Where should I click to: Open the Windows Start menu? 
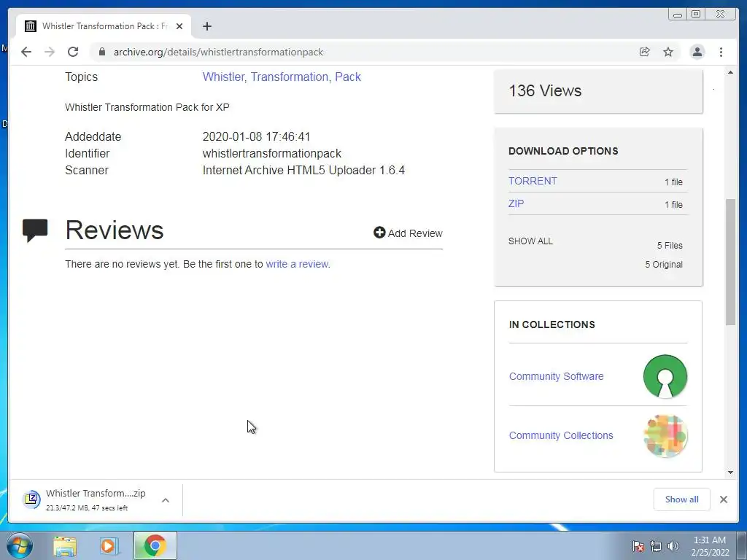[x=19, y=545]
